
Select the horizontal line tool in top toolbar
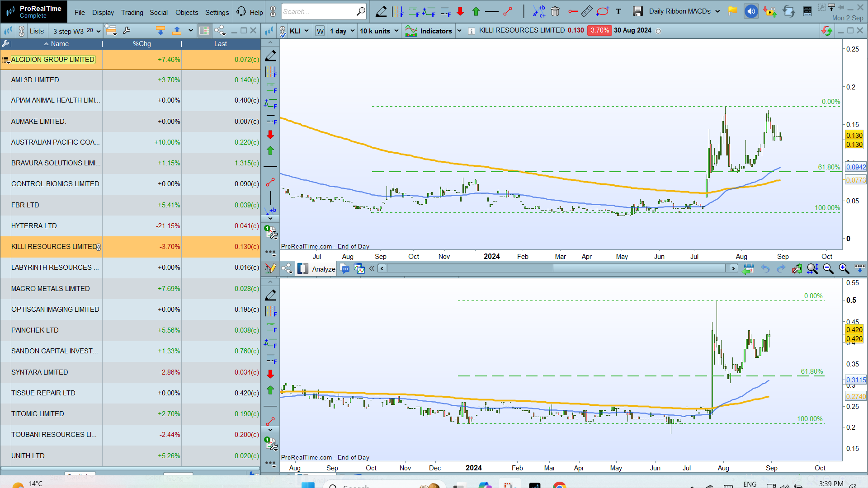pyautogui.click(x=491, y=12)
